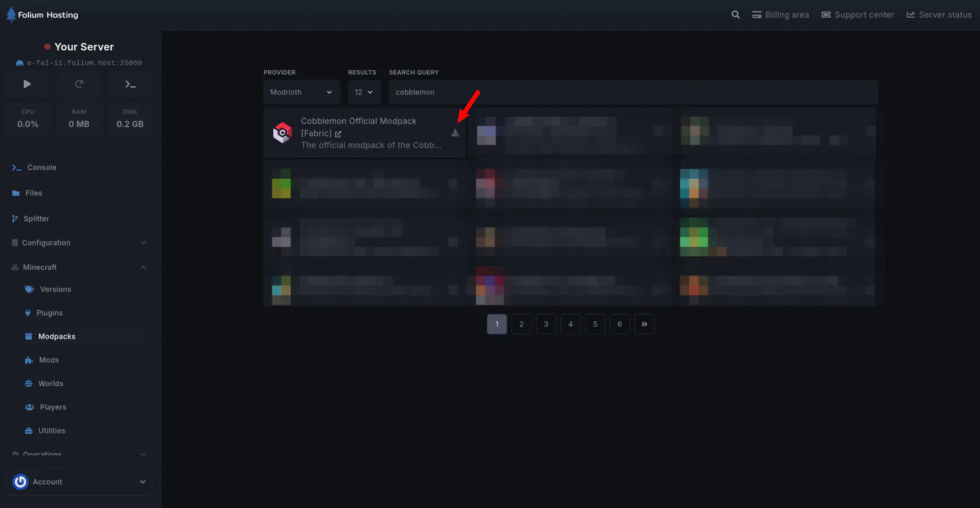The height and width of the screenshot is (508, 980).
Task: Go to the Worlds sidebar page
Action: 51,384
